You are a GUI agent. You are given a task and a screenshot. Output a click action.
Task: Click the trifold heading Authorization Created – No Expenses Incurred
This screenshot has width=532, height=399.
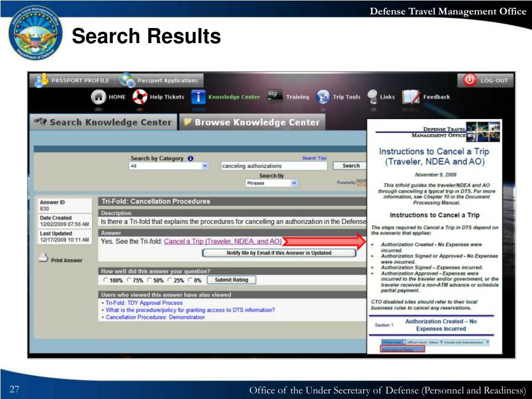point(441,325)
